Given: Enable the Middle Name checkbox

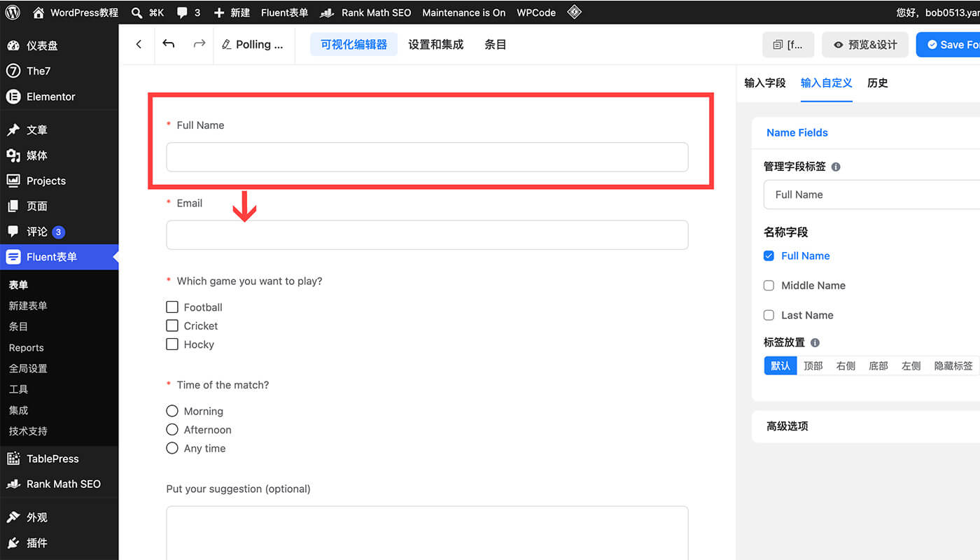Looking at the screenshot, I should pyautogui.click(x=769, y=286).
